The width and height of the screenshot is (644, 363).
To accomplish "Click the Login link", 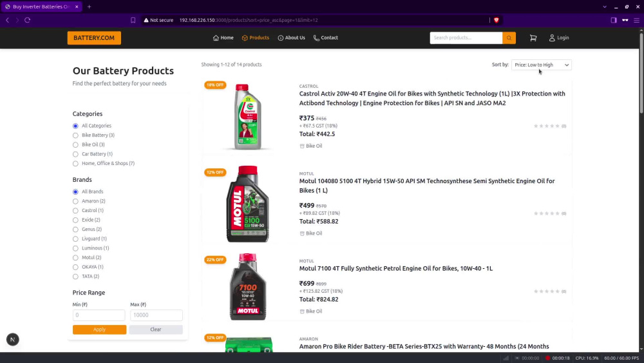I will [x=559, y=38].
